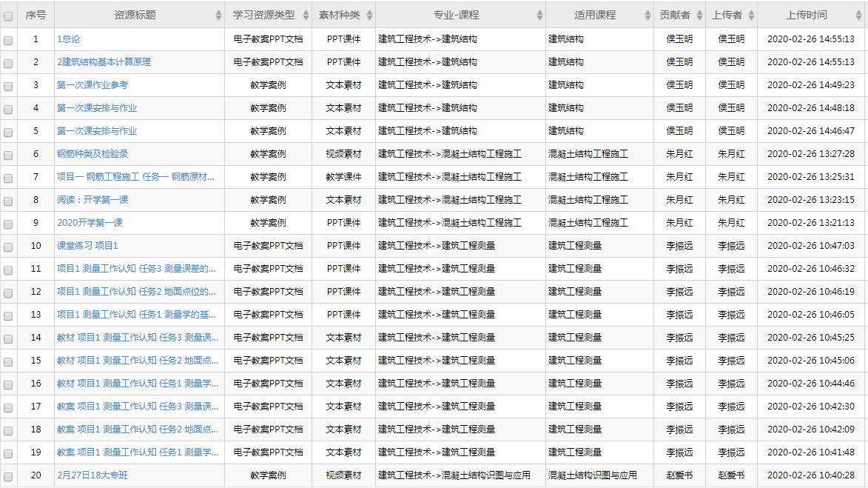Sort rows using the 专业-课程 arrow icon

(539, 15)
